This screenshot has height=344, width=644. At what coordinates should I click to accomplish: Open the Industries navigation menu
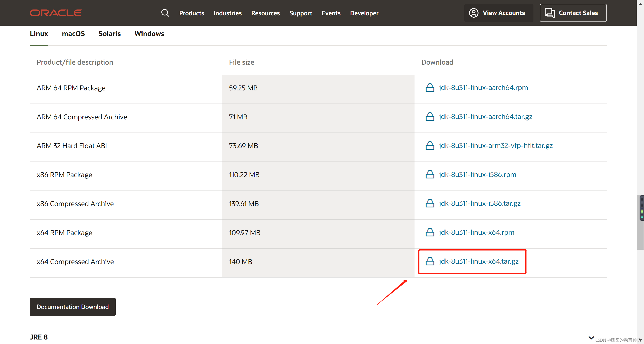228,13
